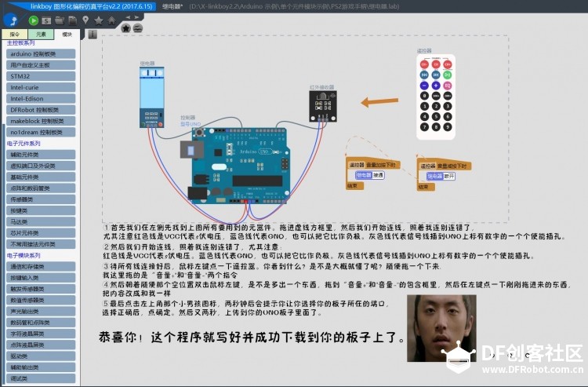Open the 触发传感器类 category
The width and height of the screenshot is (588, 387).
click(41, 289)
